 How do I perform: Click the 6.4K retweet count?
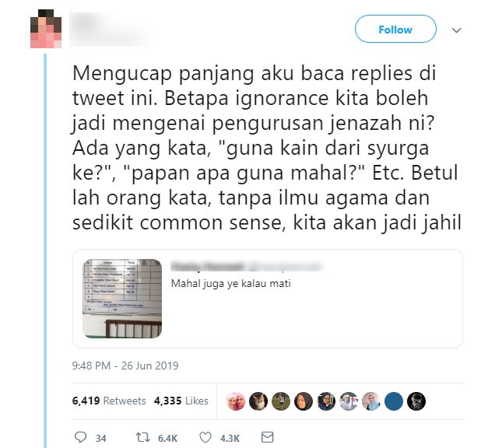(167, 439)
